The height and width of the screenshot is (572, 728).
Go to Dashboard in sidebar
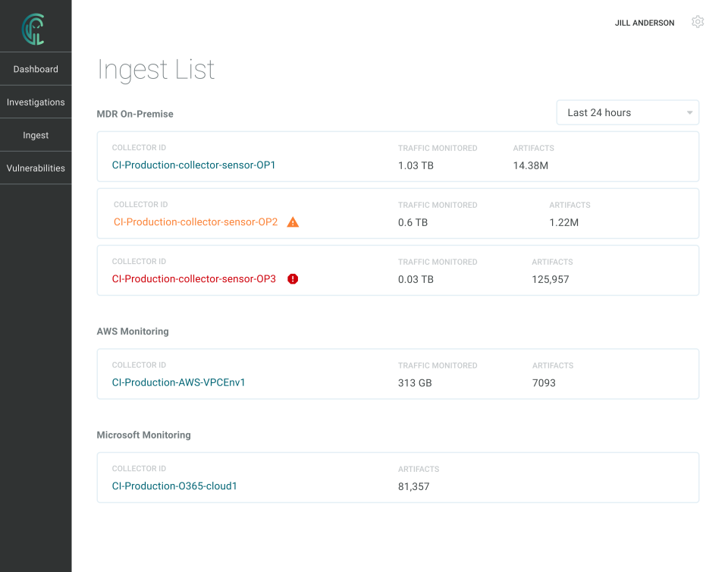tap(36, 69)
